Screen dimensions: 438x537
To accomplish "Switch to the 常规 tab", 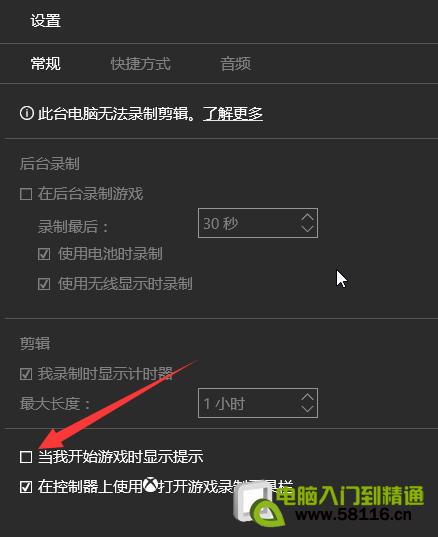I will coord(46,64).
